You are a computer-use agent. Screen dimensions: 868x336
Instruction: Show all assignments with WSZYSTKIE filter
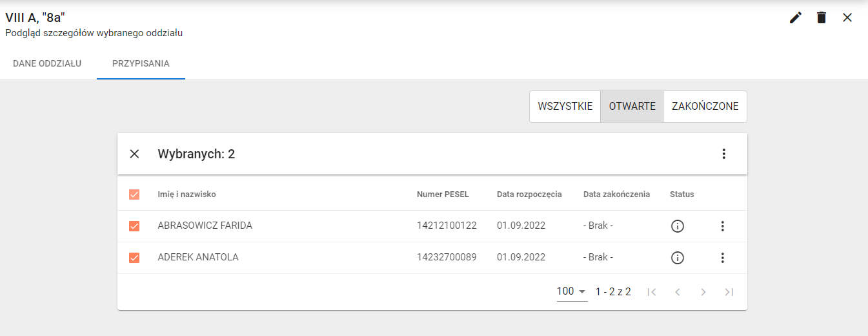pos(565,107)
